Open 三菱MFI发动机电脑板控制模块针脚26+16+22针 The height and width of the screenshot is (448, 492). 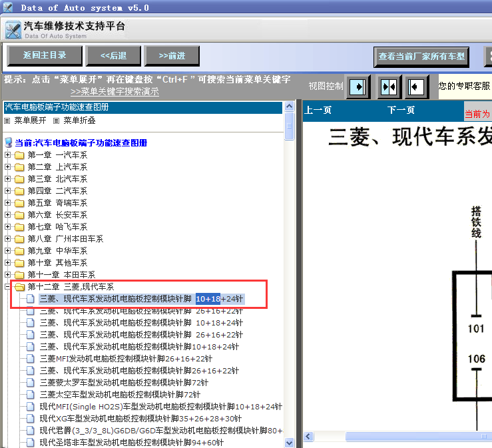[126, 359]
